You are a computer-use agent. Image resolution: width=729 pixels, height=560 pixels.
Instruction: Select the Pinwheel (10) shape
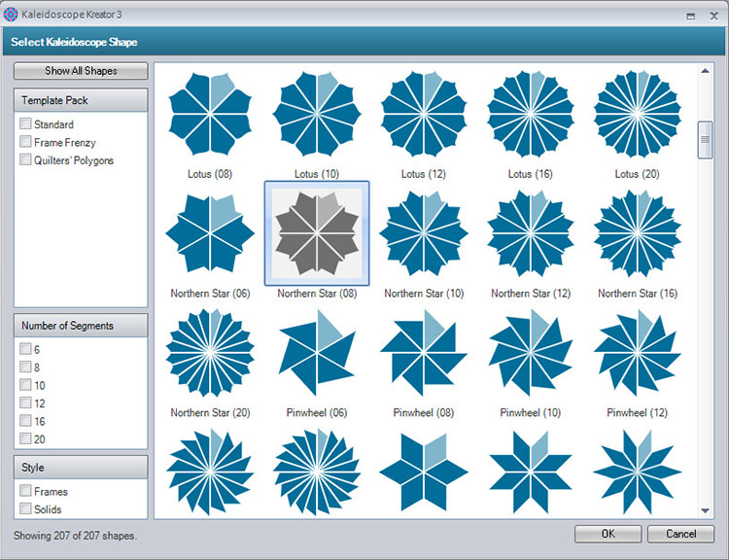(531, 353)
